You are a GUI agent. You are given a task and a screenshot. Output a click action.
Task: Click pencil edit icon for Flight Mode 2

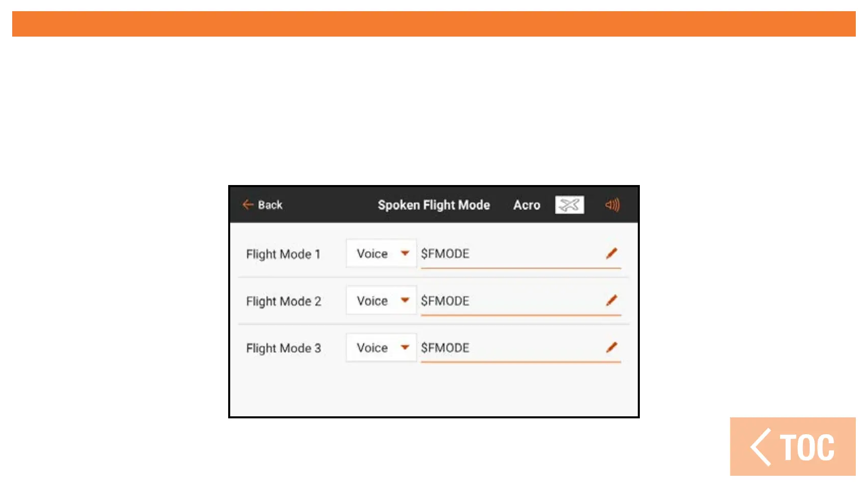point(611,300)
